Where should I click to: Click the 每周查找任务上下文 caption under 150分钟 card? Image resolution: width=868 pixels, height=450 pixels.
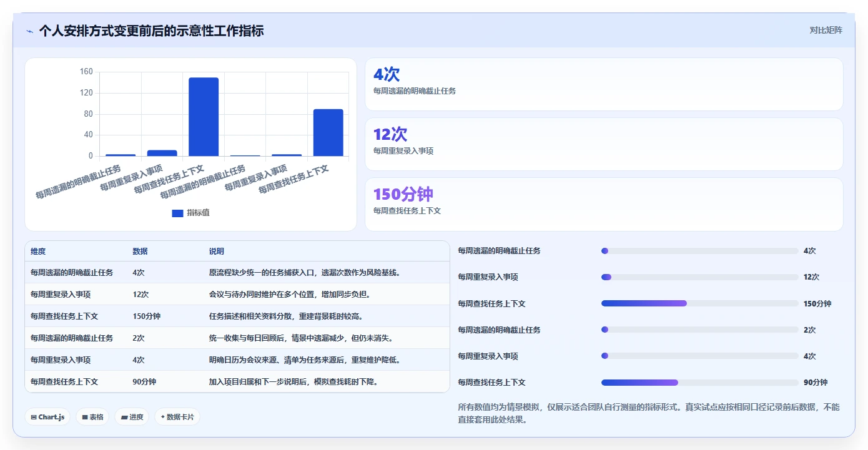pyautogui.click(x=407, y=211)
